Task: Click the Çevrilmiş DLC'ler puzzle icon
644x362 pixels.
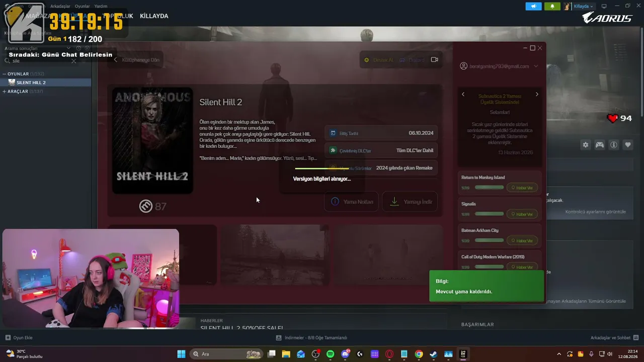Action: [333, 150]
